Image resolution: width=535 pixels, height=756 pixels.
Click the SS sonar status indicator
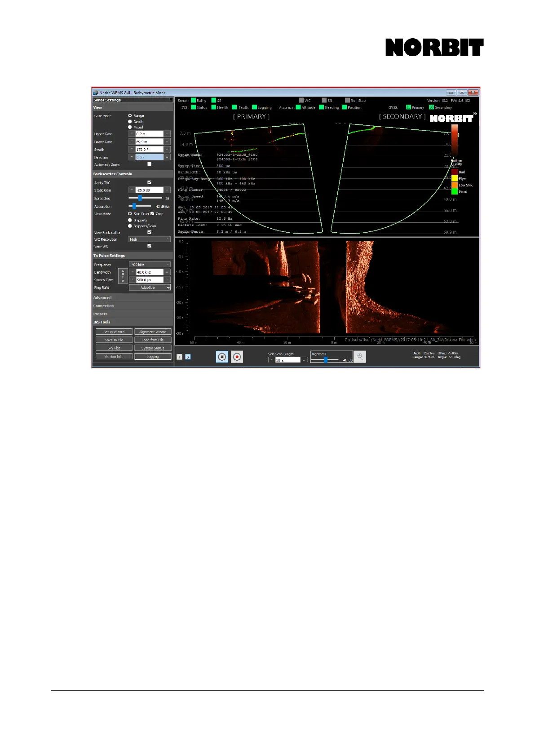[x=214, y=101]
